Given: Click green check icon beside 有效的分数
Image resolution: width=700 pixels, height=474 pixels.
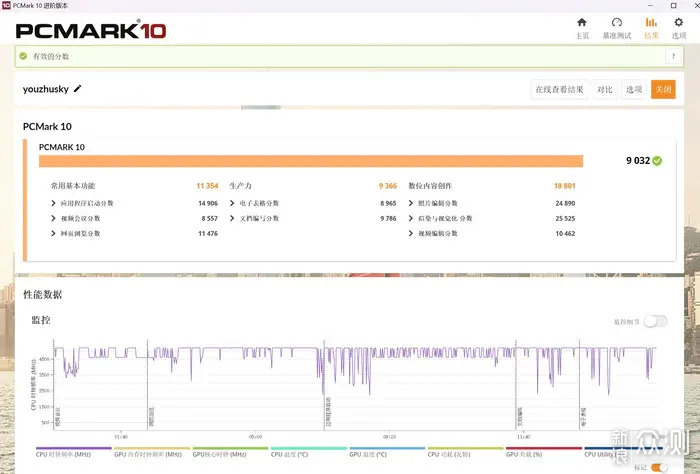Looking at the screenshot, I should pyautogui.click(x=23, y=56).
